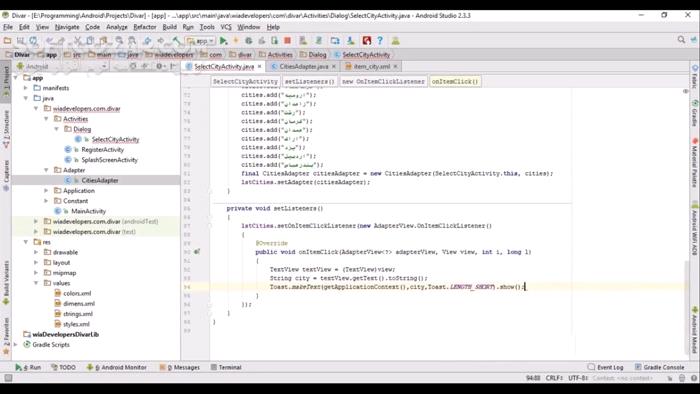Screen dimensions: 700x394
Task: Open the Terminal tool window button
Action: point(226,367)
